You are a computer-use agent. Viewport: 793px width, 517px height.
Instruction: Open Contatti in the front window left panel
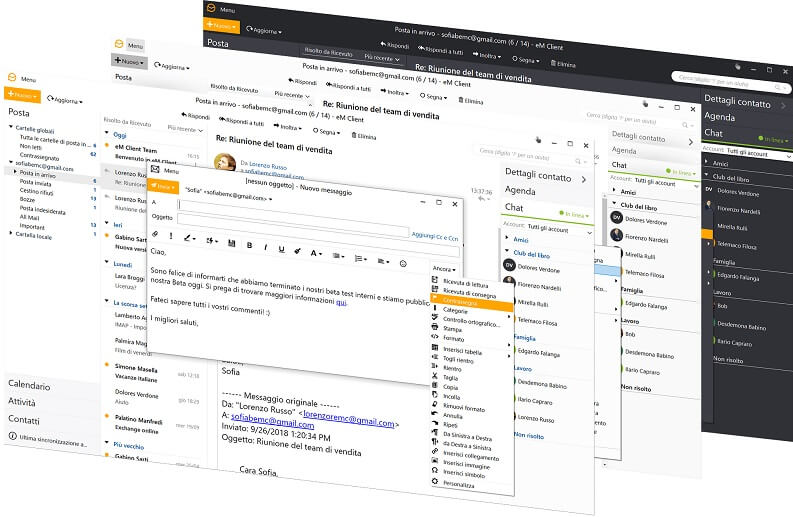point(23,420)
